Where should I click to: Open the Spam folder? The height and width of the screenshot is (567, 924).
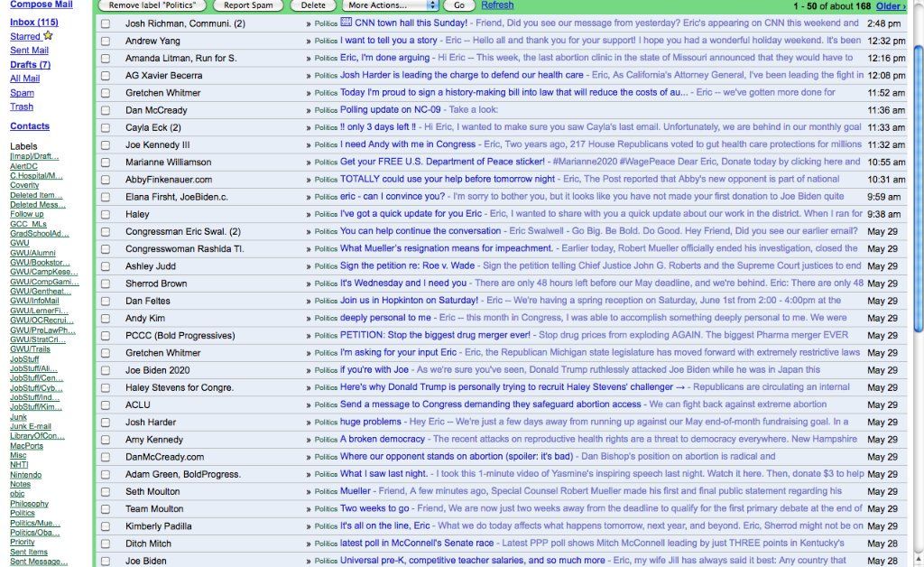tap(22, 93)
